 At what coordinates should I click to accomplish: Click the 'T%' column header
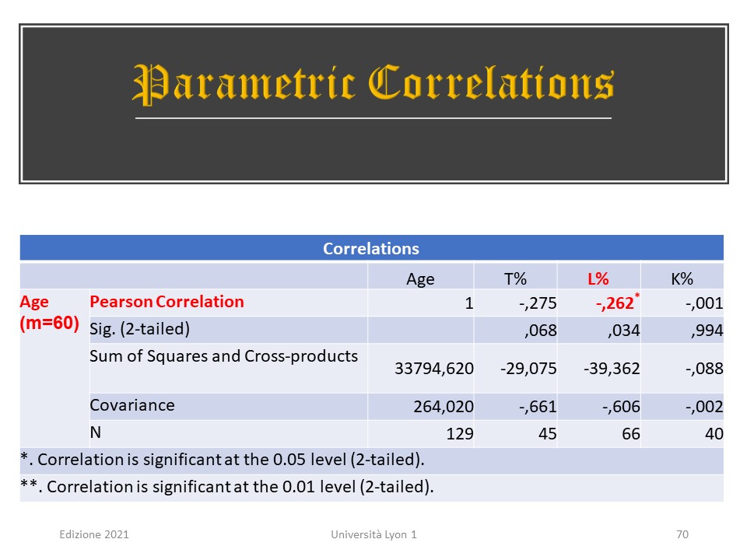click(515, 279)
